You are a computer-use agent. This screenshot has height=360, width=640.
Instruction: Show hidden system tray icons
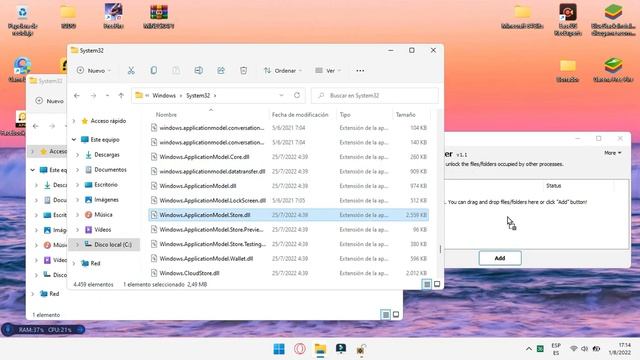pos(529,349)
